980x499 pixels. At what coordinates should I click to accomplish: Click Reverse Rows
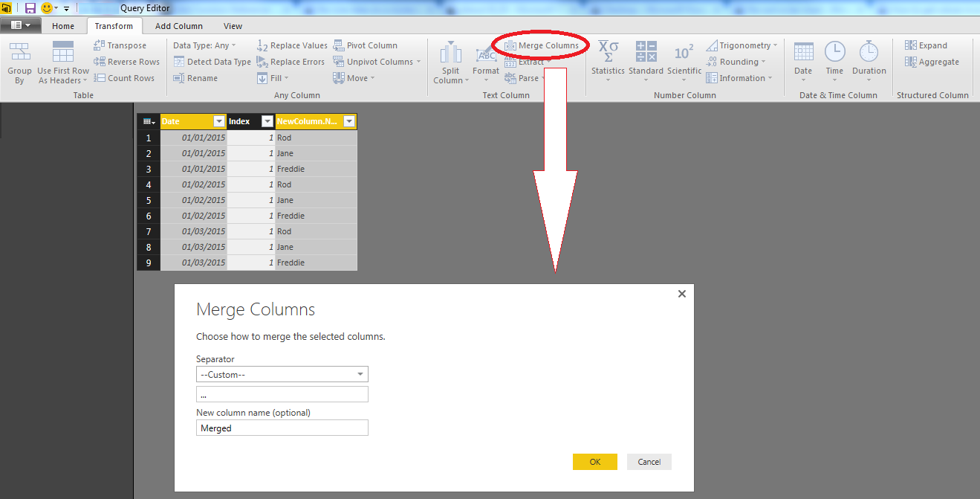click(126, 62)
